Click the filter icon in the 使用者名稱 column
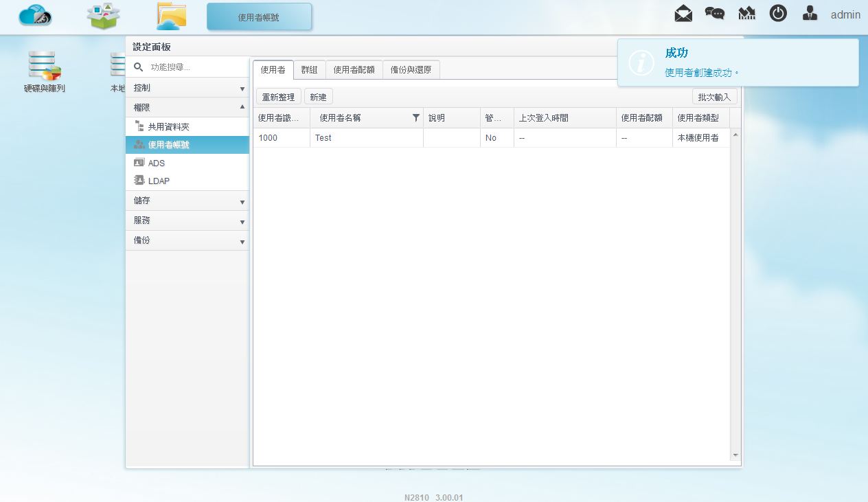Viewport: 868px width, 502px height. coord(415,118)
